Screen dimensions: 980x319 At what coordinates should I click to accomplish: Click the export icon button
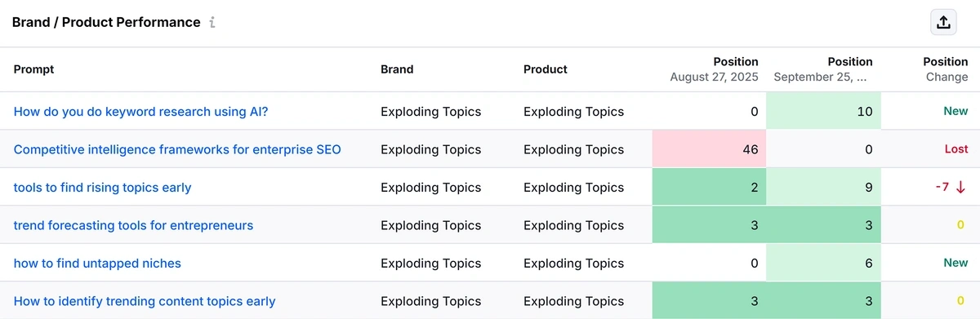(x=943, y=22)
